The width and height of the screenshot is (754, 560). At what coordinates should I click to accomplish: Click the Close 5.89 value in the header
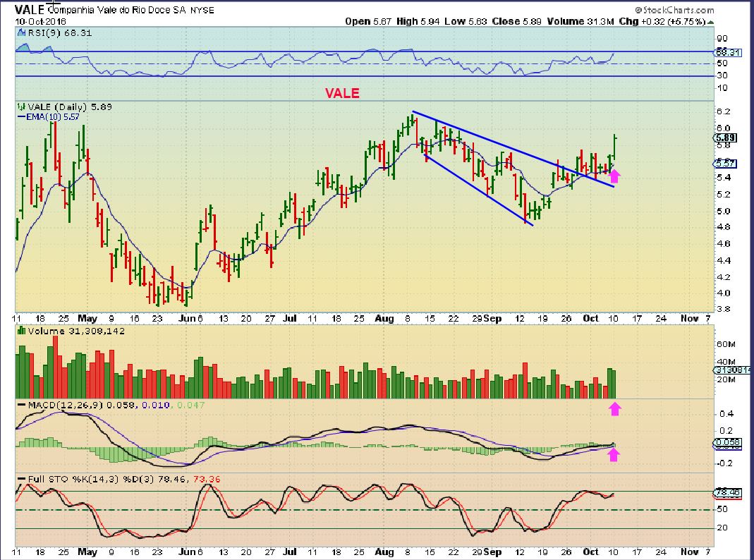click(517, 22)
